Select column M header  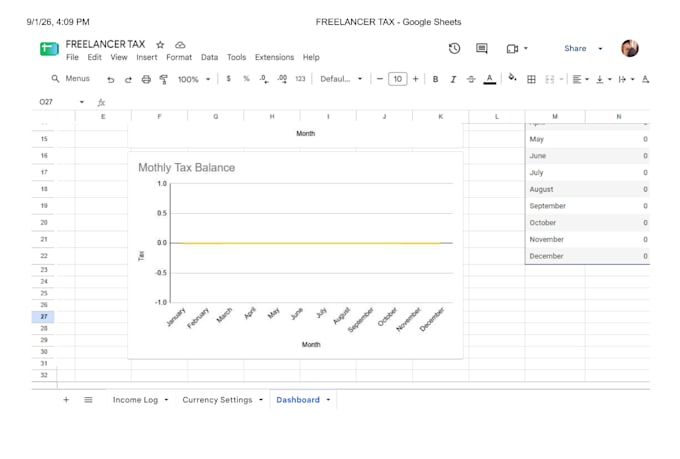point(555,116)
